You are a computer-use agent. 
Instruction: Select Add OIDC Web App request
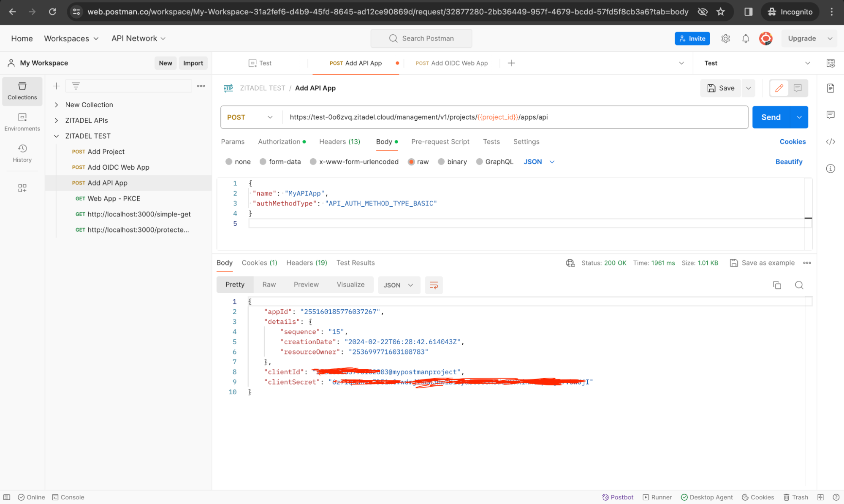point(118,167)
